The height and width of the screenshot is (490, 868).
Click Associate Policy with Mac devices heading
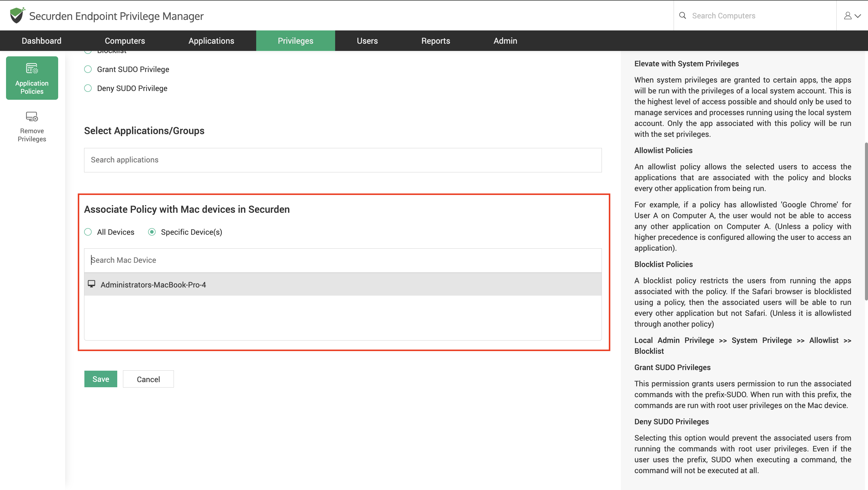(187, 209)
